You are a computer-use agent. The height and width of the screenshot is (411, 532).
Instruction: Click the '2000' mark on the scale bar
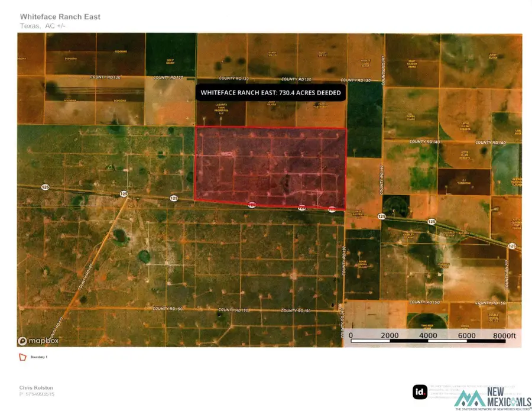pyautogui.click(x=390, y=335)
